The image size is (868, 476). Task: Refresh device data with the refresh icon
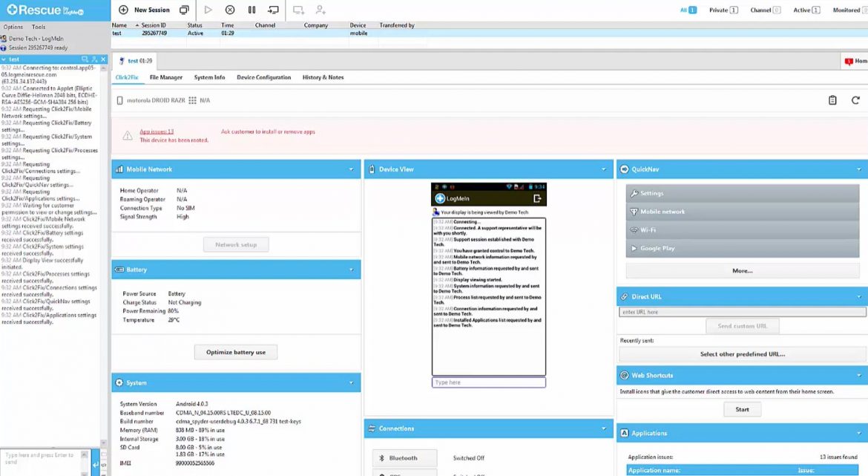tap(856, 100)
